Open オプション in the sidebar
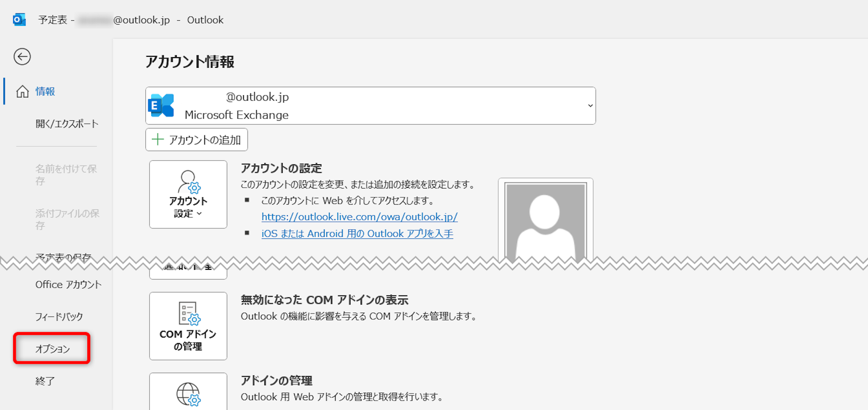 (52, 349)
